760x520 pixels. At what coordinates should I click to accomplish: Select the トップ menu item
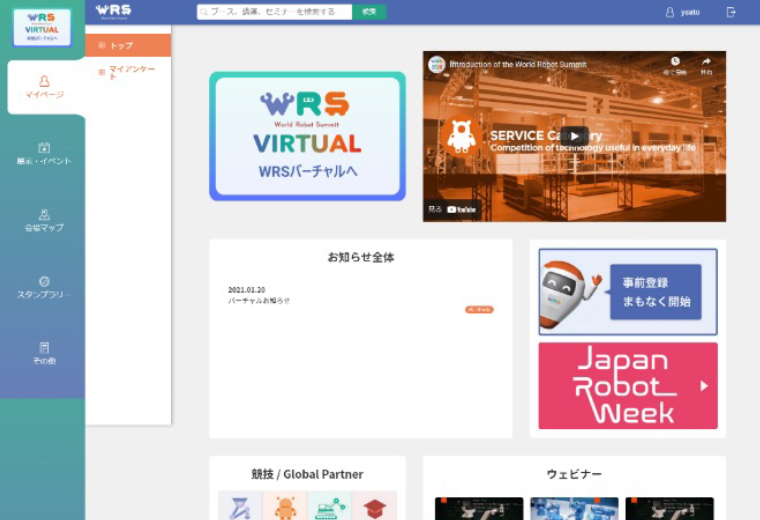(x=128, y=46)
